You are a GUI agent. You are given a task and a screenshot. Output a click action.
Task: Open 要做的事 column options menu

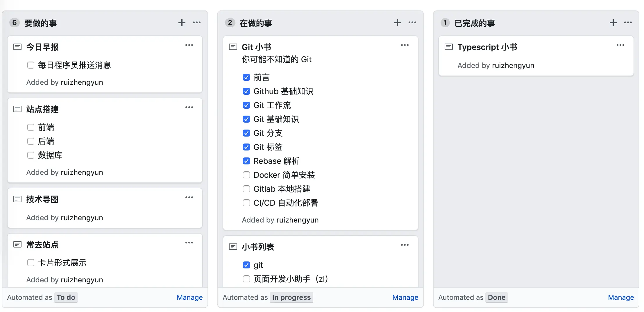[197, 23]
